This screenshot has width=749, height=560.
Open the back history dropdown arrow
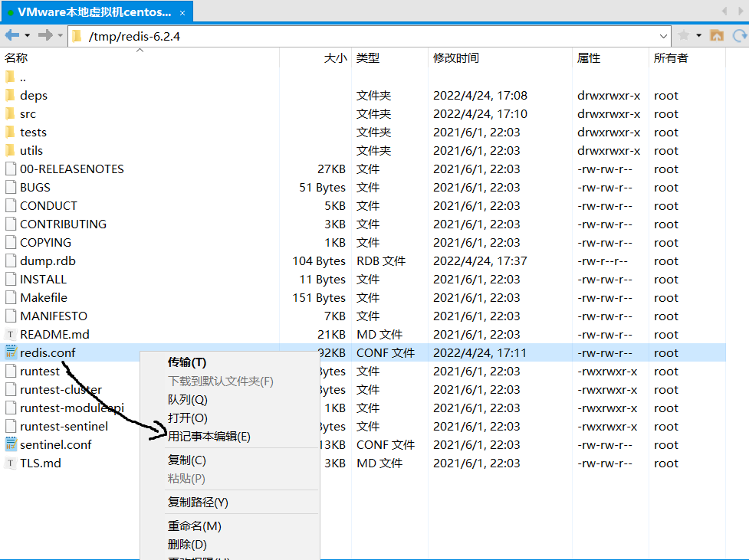point(28,36)
